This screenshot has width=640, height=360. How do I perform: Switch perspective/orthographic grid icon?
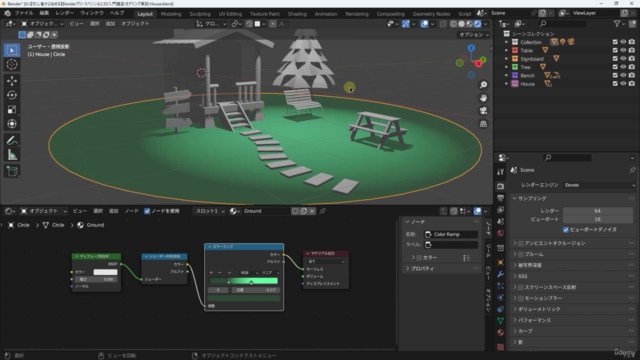click(483, 124)
